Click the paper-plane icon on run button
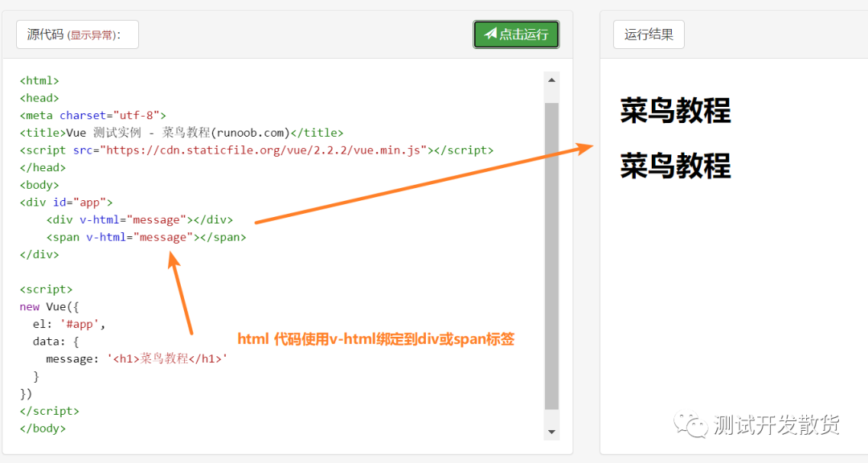 pyautogui.click(x=490, y=34)
